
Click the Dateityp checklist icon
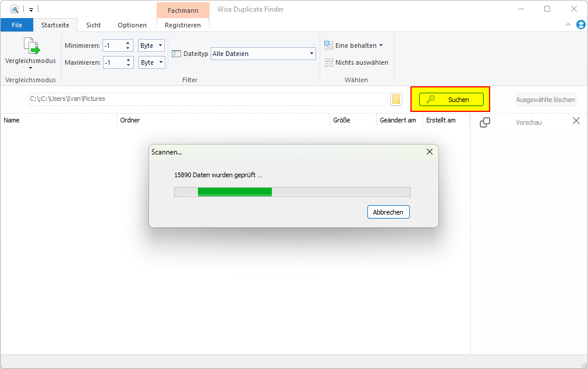[x=176, y=54]
